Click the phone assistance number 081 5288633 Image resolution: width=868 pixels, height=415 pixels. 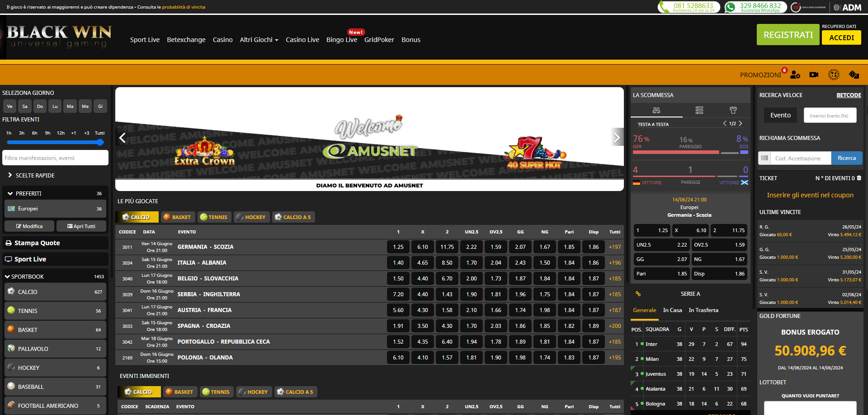click(x=689, y=7)
